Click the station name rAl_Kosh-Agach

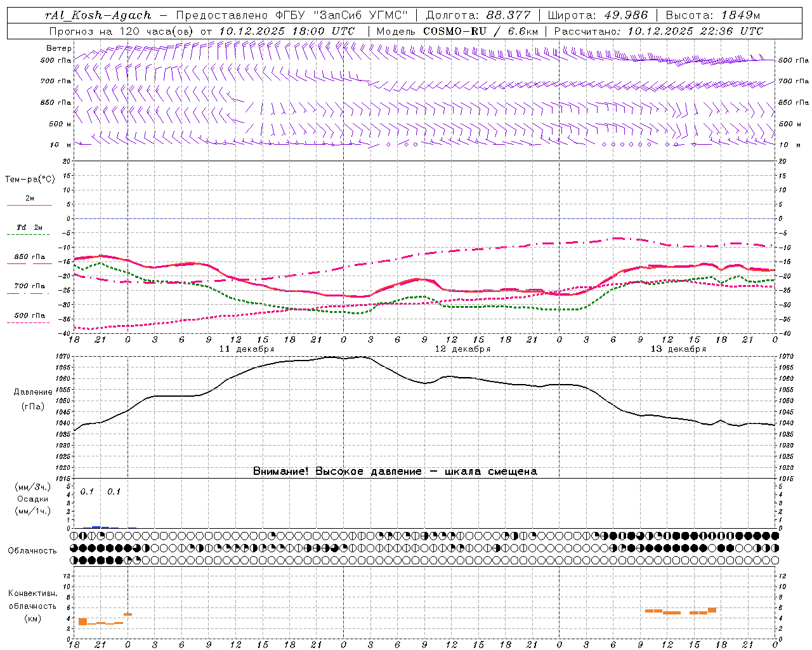point(98,15)
